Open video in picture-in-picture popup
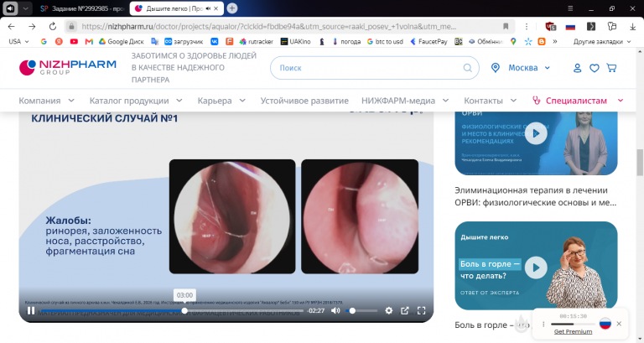The width and height of the screenshot is (644, 343). pyautogui.click(x=405, y=311)
